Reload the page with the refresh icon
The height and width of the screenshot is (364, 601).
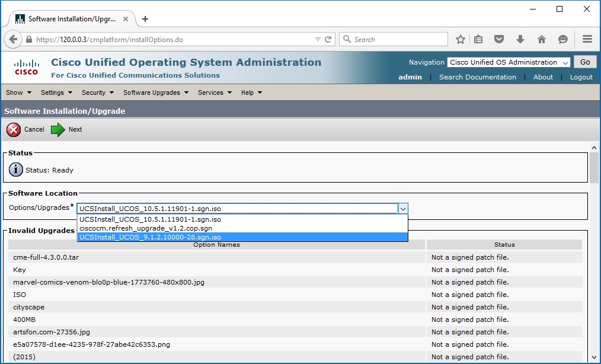point(328,40)
